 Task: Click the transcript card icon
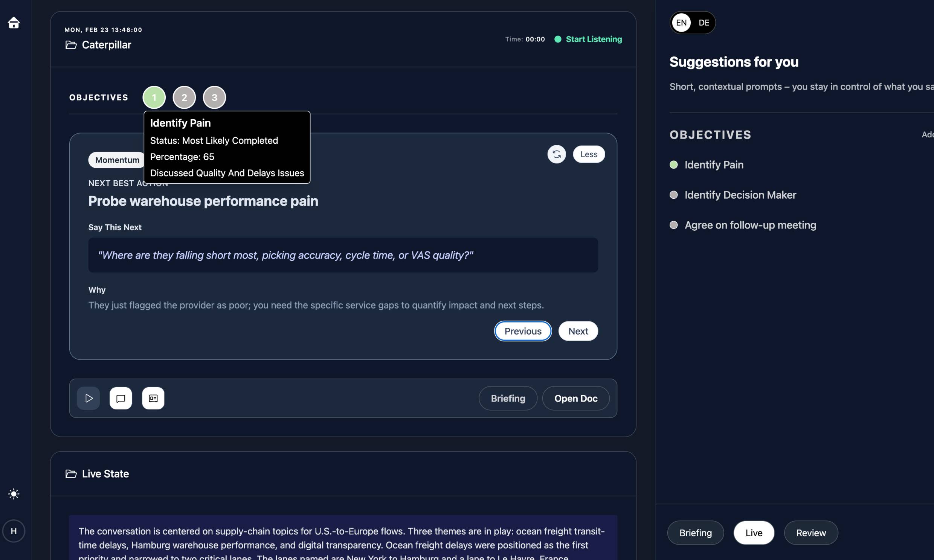click(x=153, y=398)
